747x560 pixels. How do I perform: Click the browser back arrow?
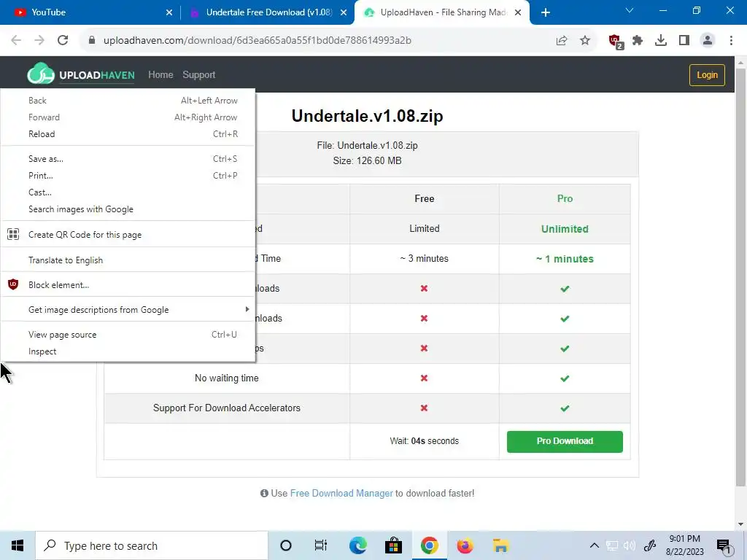(x=16, y=41)
